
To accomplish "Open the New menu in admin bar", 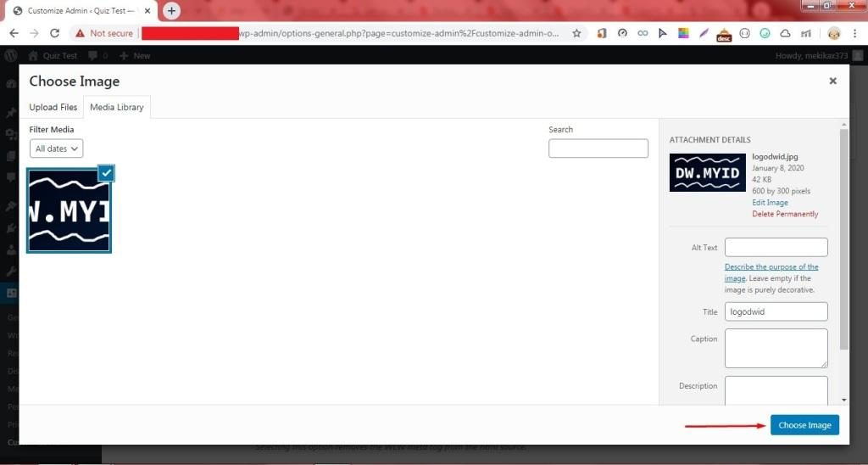I will tap(135, 55).
